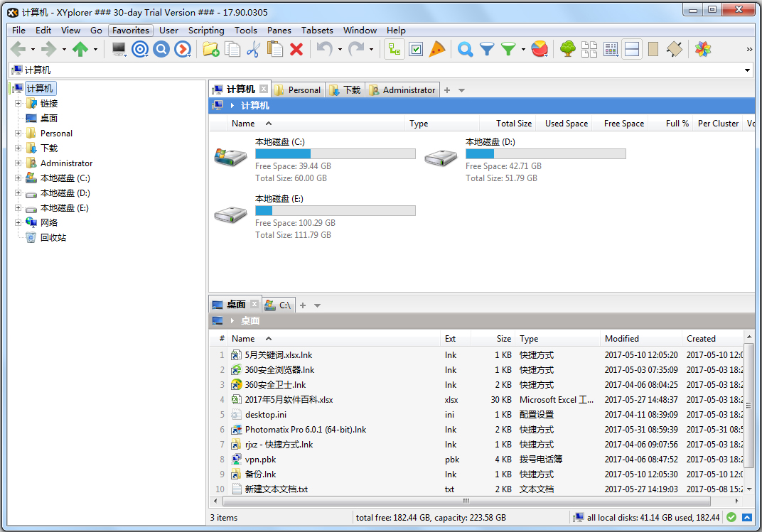Open Find Files with the magnifier icon
The image size is (762, 532).
tap(464, 49)
